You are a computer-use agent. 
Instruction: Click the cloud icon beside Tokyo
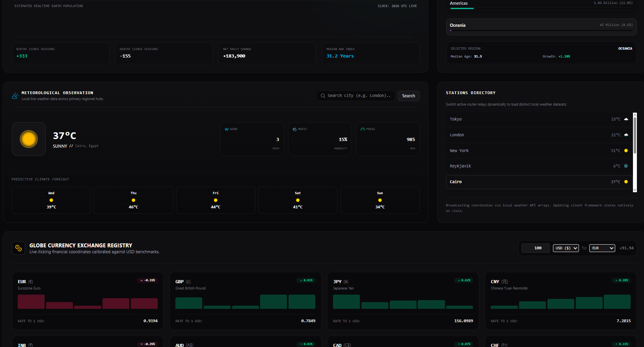coord(626,119)
